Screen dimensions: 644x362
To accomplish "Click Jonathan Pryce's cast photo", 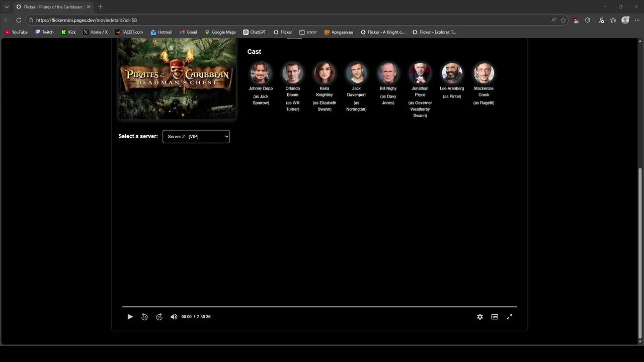I will (x=420, y=73).
